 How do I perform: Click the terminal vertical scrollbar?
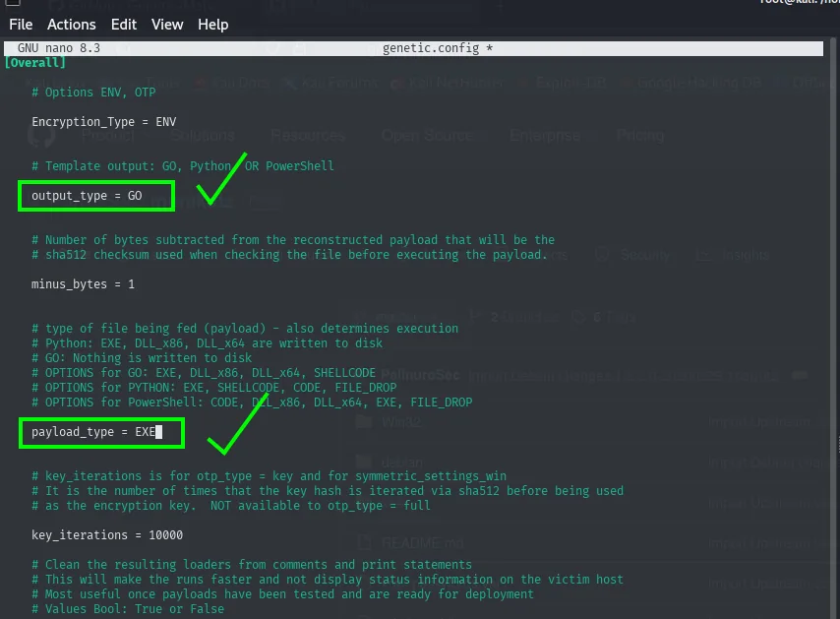pyautogui.click(x=835, y=327)
